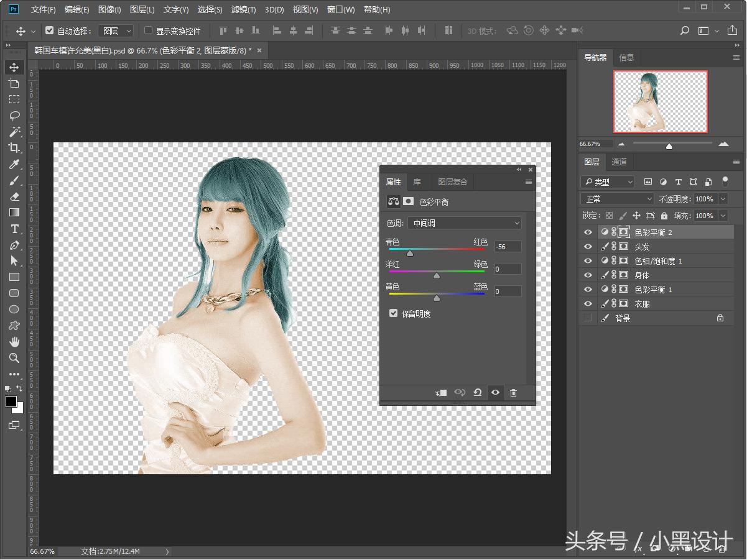Click the 青色-红色 slider handle
Screen dimensions: 747x560
click(x=409, y=253)
